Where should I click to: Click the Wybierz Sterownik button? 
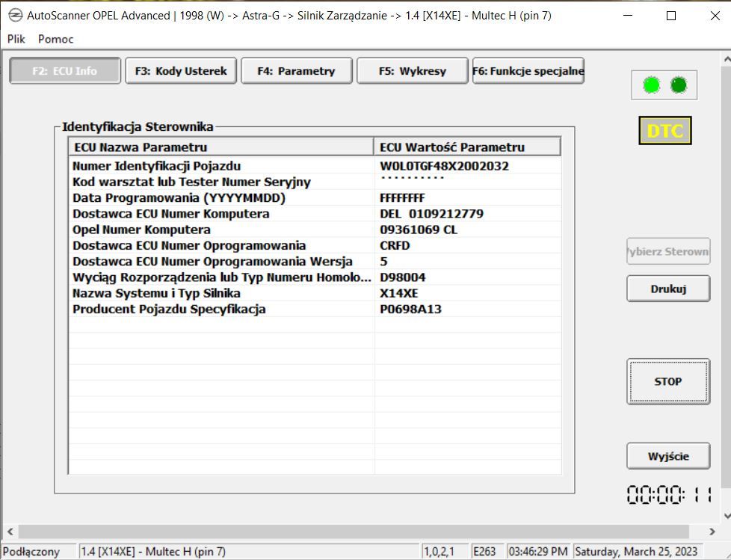pyautogui.click(x=668, y=251)
